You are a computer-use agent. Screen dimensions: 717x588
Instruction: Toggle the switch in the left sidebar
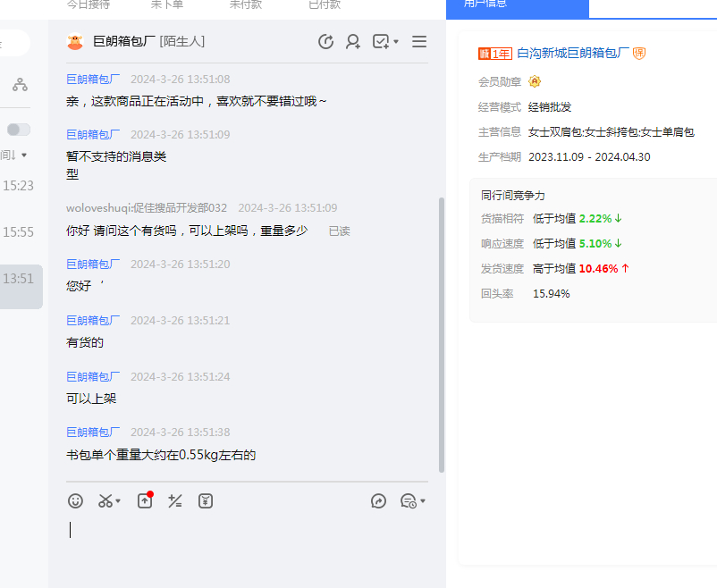[x=19, y=130]
